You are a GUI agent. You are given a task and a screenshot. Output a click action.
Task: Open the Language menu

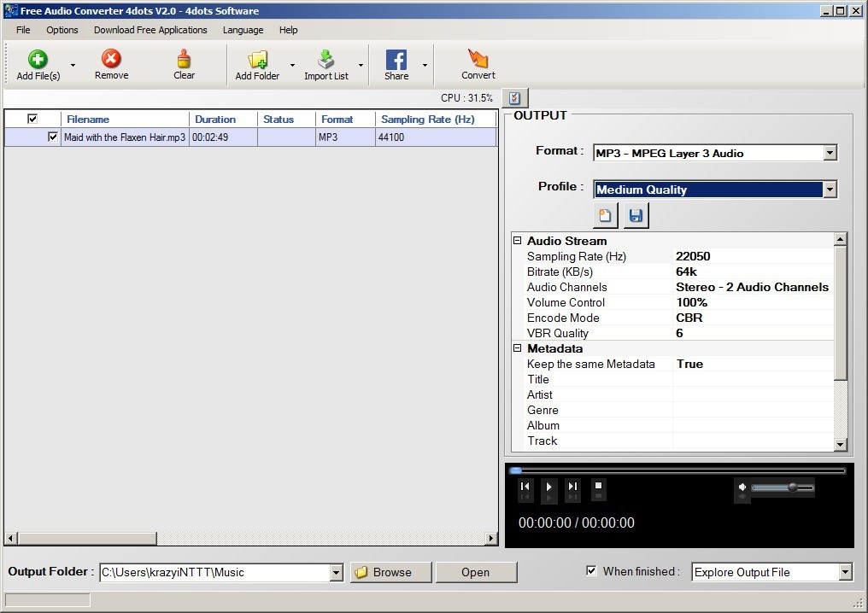(x=243, y=29)
